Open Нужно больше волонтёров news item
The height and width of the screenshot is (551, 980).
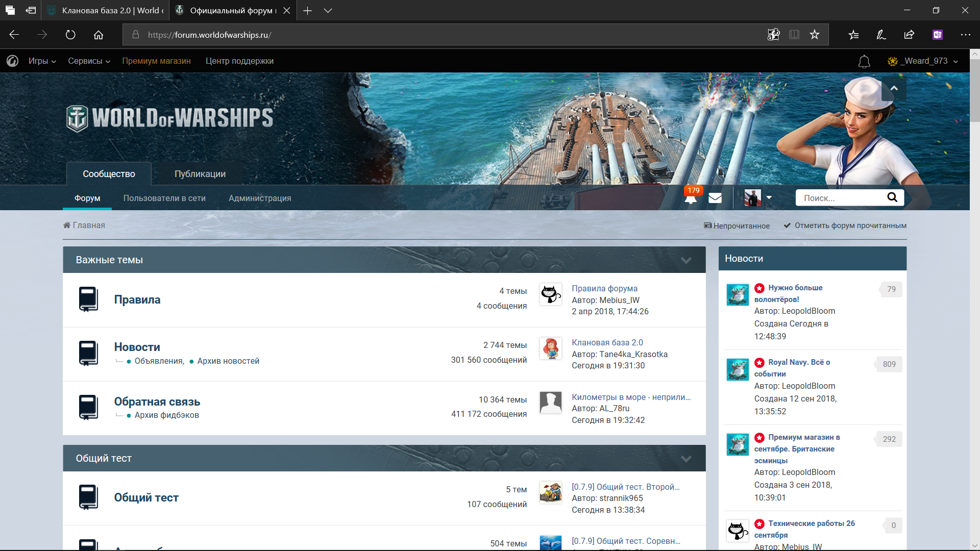789,293
